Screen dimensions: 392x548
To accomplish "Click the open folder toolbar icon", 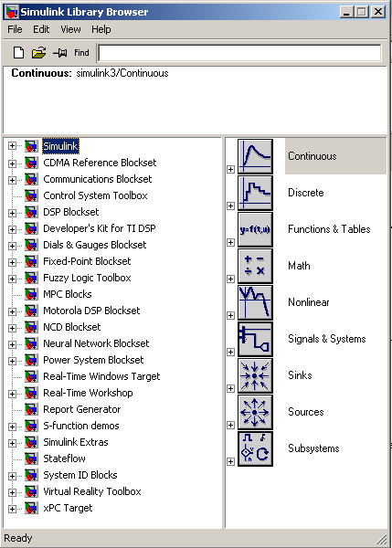I will pyautogui.click(x=38, y=53).
